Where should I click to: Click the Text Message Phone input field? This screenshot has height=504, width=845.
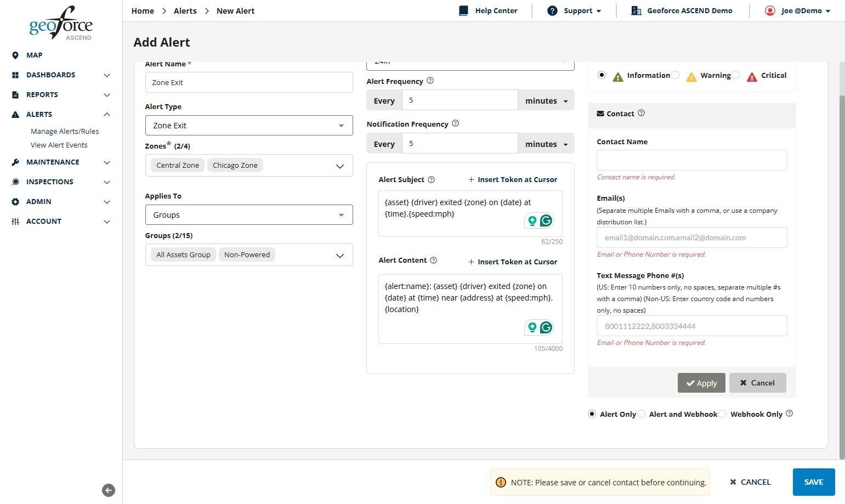[692, 326]
